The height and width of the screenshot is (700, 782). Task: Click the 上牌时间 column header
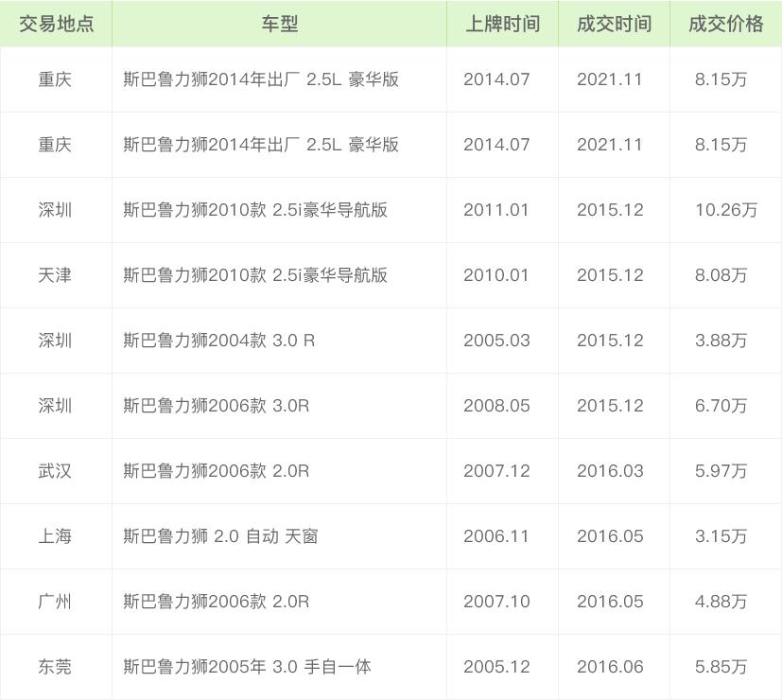[503, 24]
